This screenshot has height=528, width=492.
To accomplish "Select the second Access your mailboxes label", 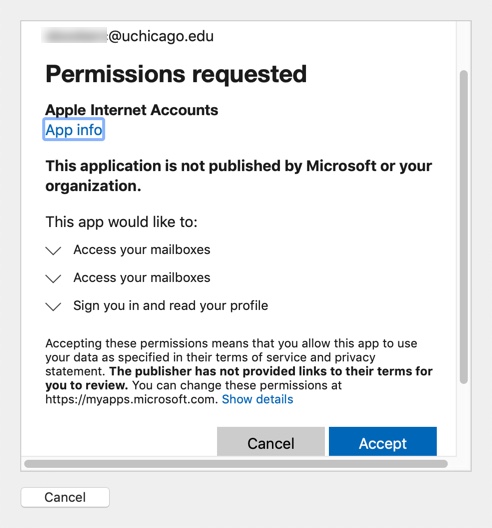I will pos(142,278).
